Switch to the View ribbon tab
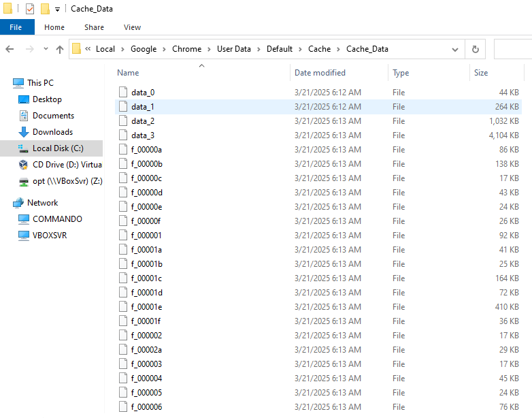Image resolution: width=532 pixels, height=418 pixels. pyautogui.click(x=132, y=27)
